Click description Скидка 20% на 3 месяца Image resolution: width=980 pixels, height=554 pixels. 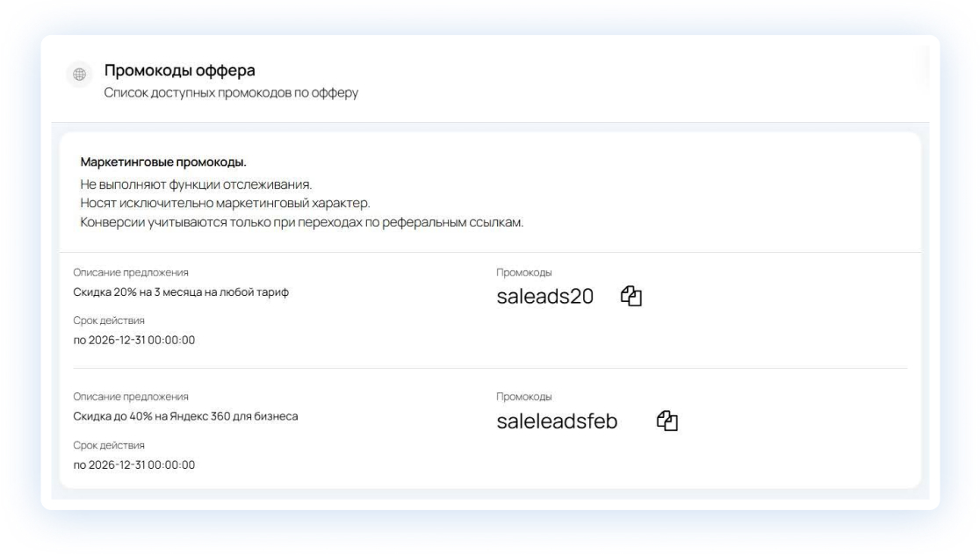point(181,291)
